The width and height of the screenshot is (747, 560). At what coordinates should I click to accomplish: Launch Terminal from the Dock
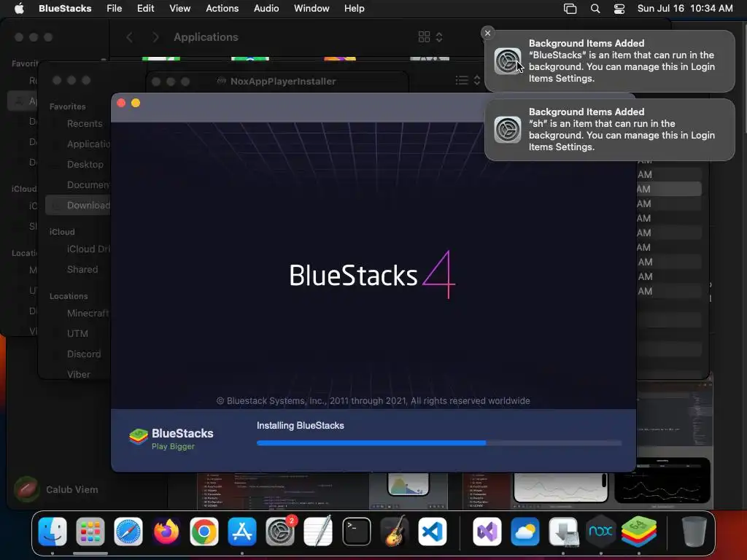356,532
